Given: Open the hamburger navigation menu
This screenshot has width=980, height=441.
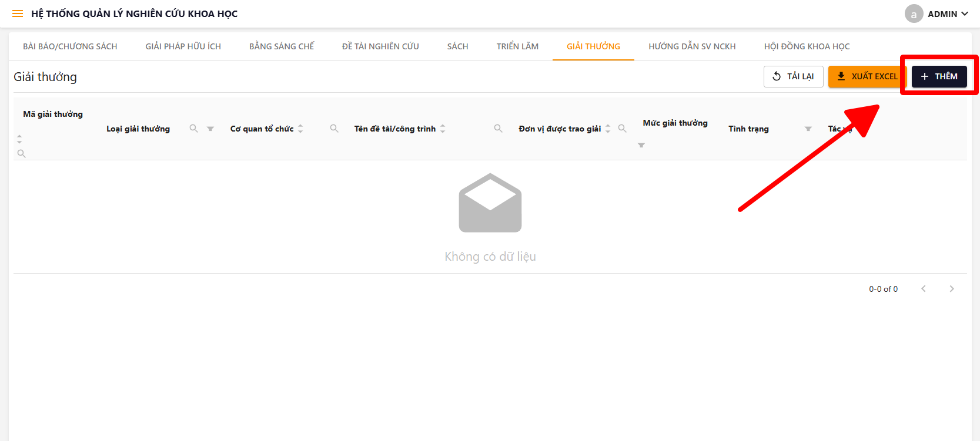Looking at the screenshot, I should 18,14.
